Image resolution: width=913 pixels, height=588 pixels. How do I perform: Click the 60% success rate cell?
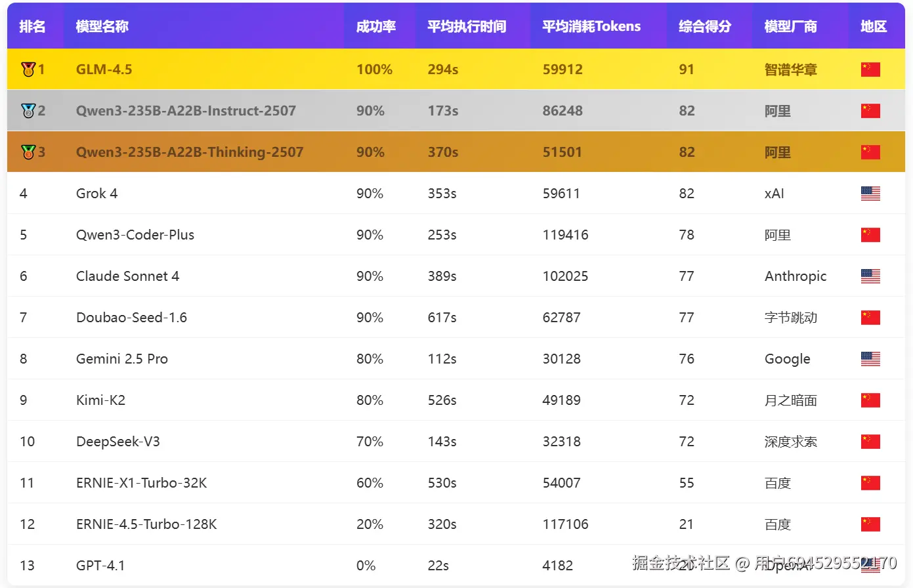370,483
